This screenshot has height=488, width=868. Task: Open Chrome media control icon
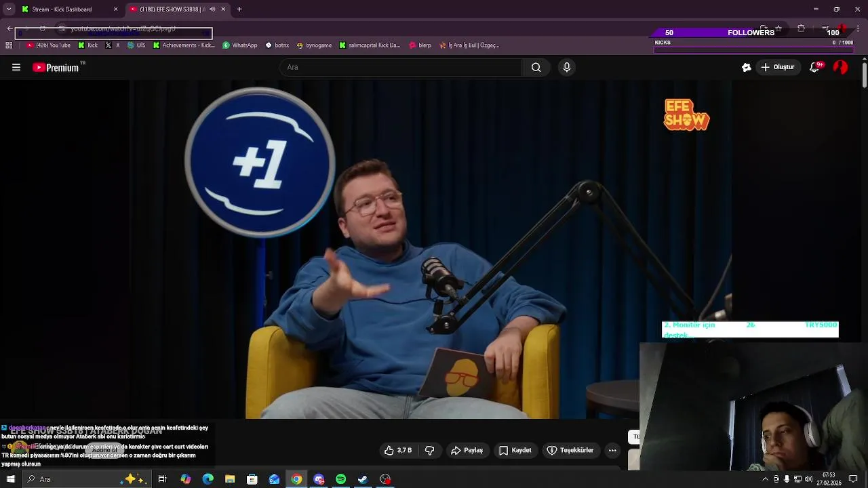tap(825, 28)
